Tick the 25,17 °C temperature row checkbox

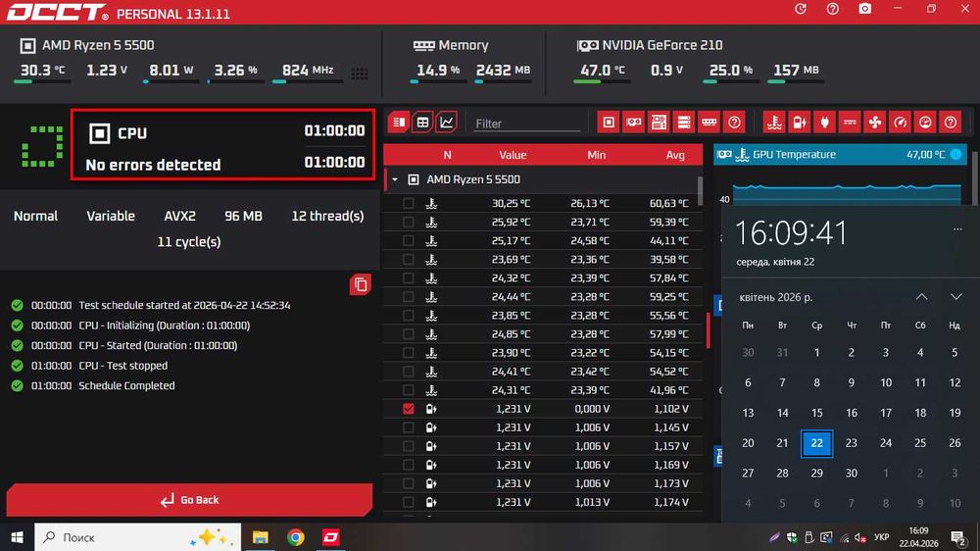tap(408, 241)
